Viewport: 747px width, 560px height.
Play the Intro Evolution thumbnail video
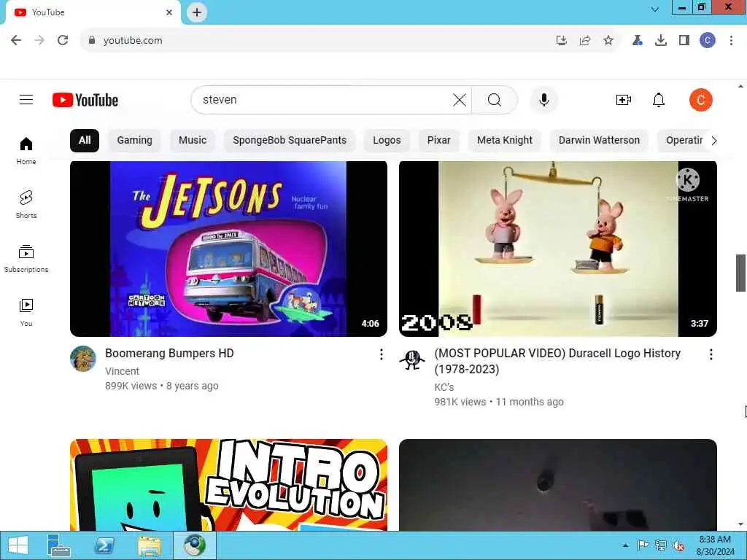228,485
